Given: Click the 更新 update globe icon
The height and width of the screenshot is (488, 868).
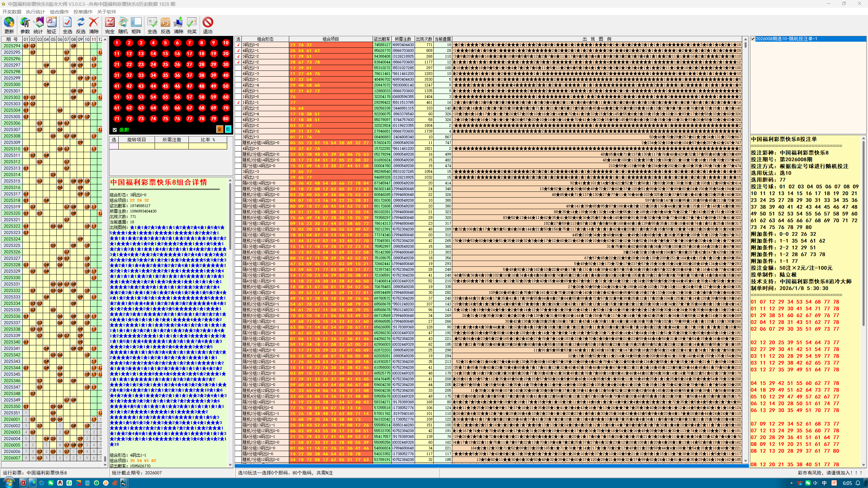Looking at the screenshot, I should pos(9,22).
